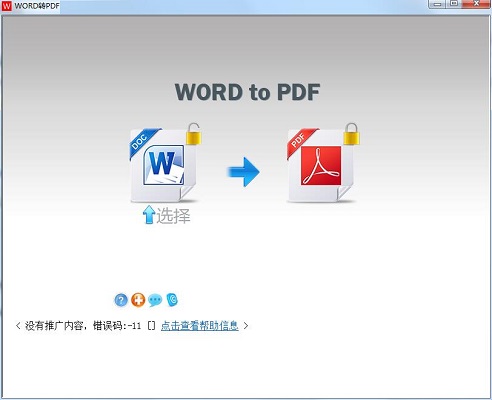
Task: Go to next promo with right chevron
Action: click(x=246, y=326)
